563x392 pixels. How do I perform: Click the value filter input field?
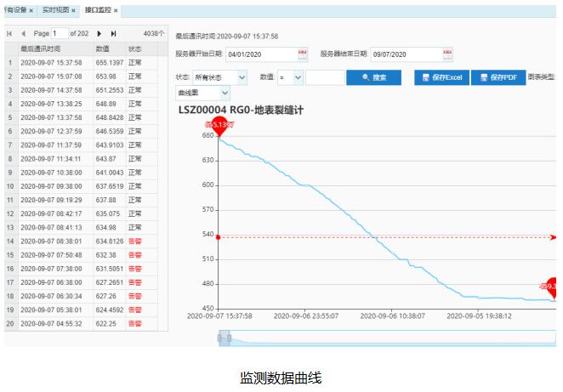(x=324, y=77)
